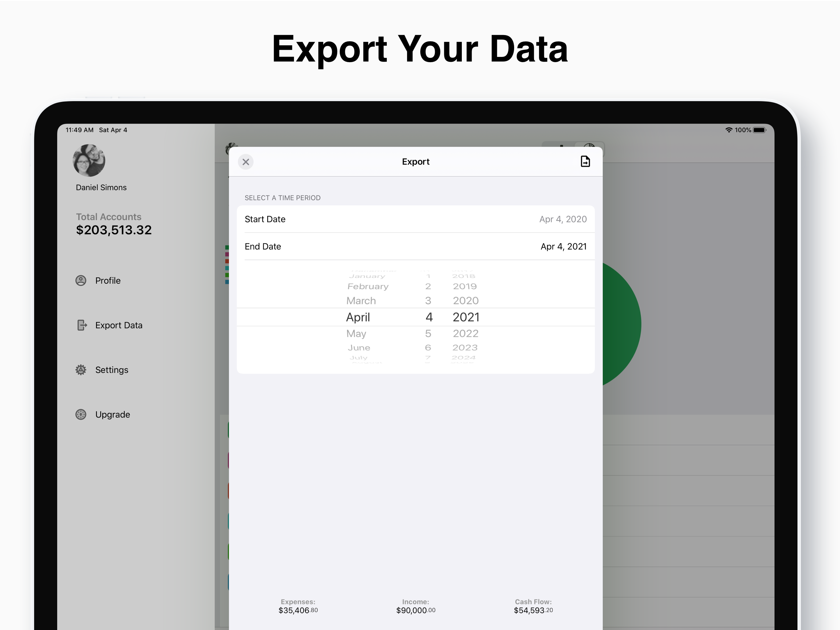Image resolution: width=840 pixels, height=630 pixels.
Task: Tap the export file icon in dialog header
Action: click(585, 161)
